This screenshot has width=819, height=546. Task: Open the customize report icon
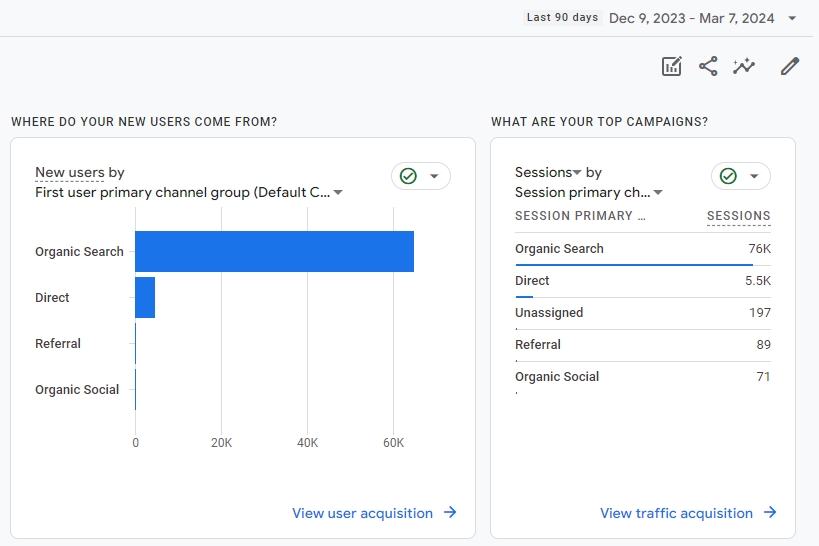tap(672, 66)
